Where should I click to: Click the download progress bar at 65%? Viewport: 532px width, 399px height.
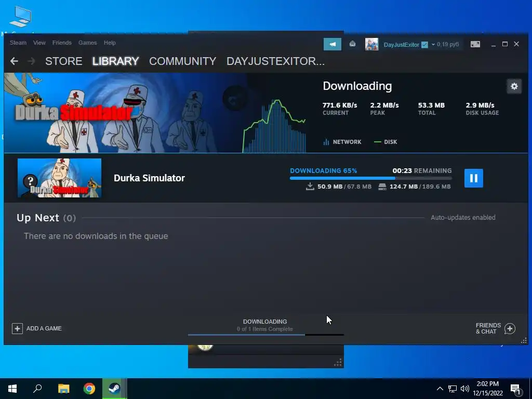point(371,178)
